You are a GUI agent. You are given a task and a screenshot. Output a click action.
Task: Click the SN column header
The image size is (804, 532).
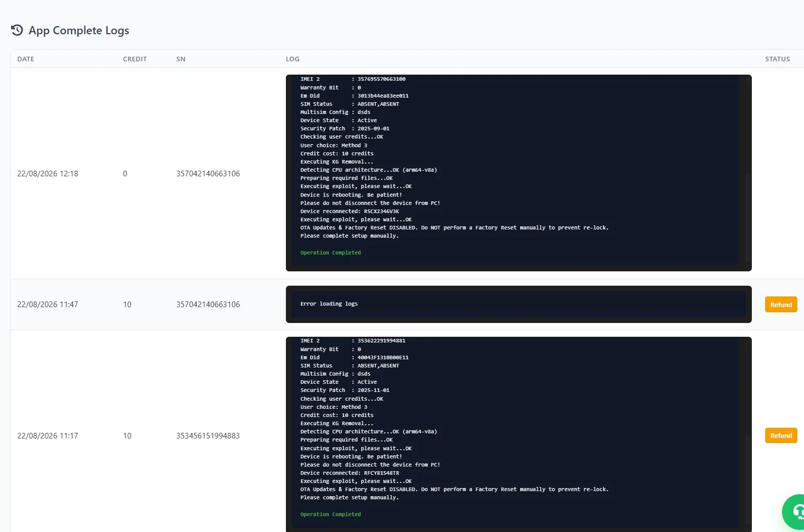[x=181, y=59]
